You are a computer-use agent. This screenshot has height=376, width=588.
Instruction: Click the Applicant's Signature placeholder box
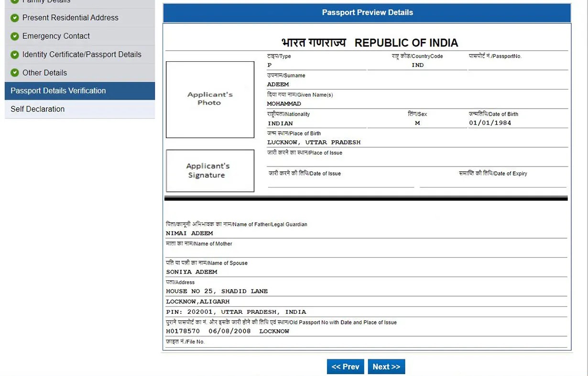210,171
